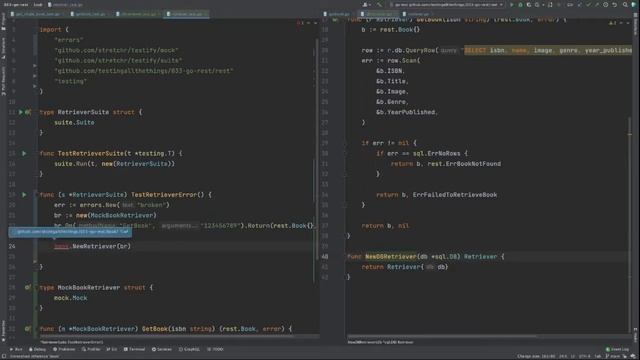The height and width of the screenshot is (360, 640).
Task: Open Search Everywhere magnifier icon
Action: tap(625, 4)
